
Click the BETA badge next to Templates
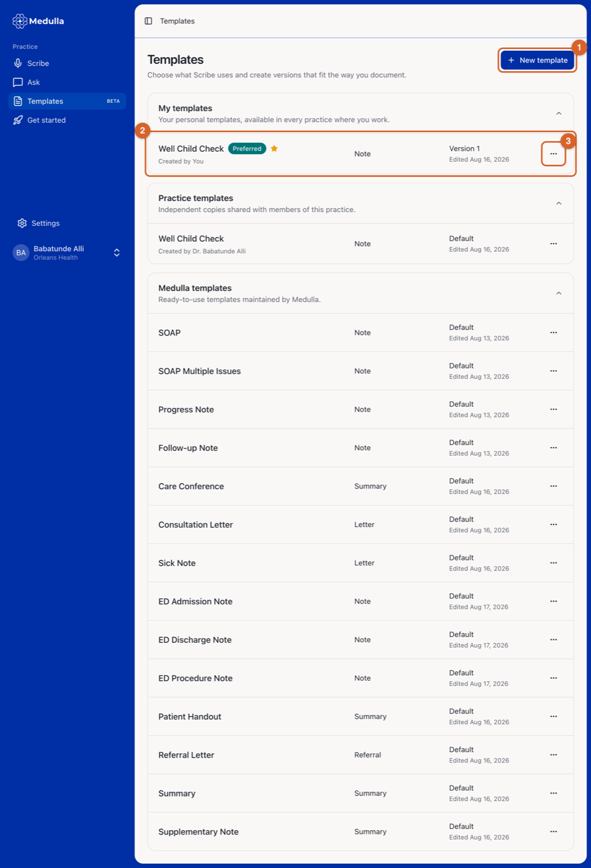tap(113, 101)
